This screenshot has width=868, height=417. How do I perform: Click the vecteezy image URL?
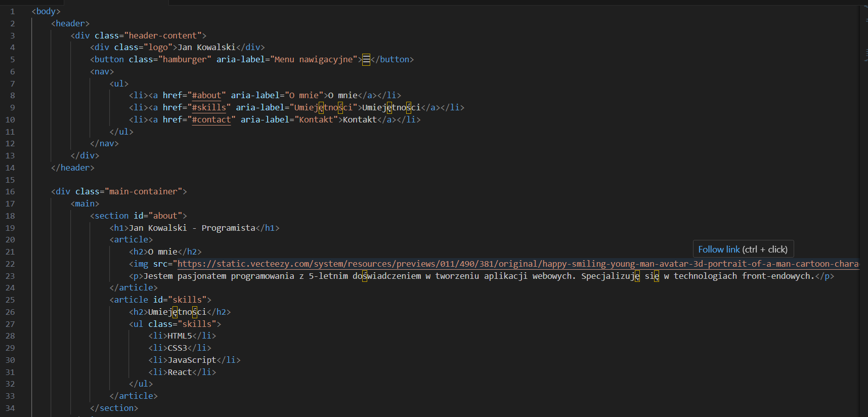pyautogui.click(x=516, y=264)
